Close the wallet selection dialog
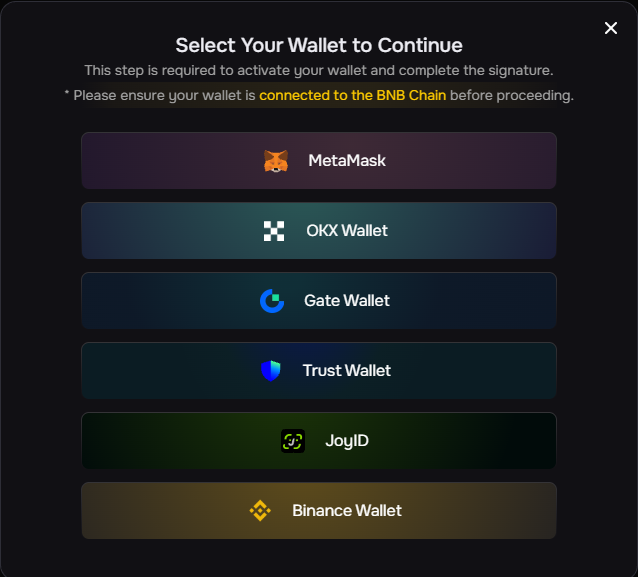This screenshot has width=638, height=577. click(611, 28)
